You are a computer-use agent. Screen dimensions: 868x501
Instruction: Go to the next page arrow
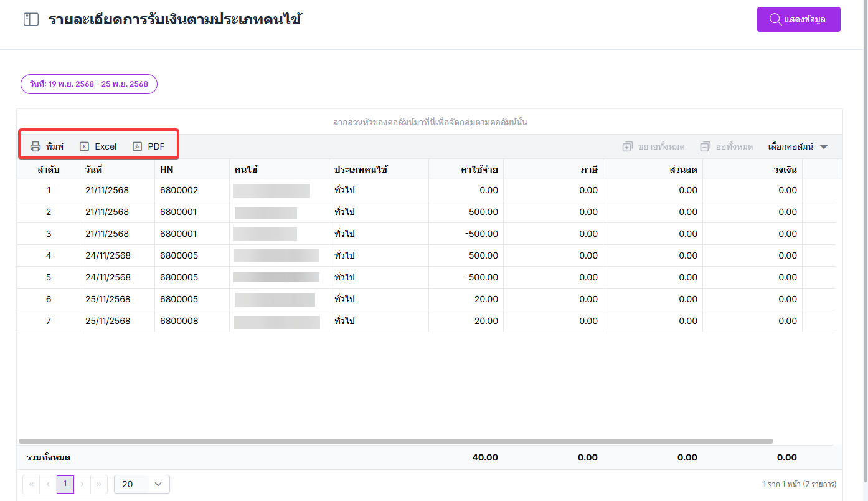click(82, 484)
